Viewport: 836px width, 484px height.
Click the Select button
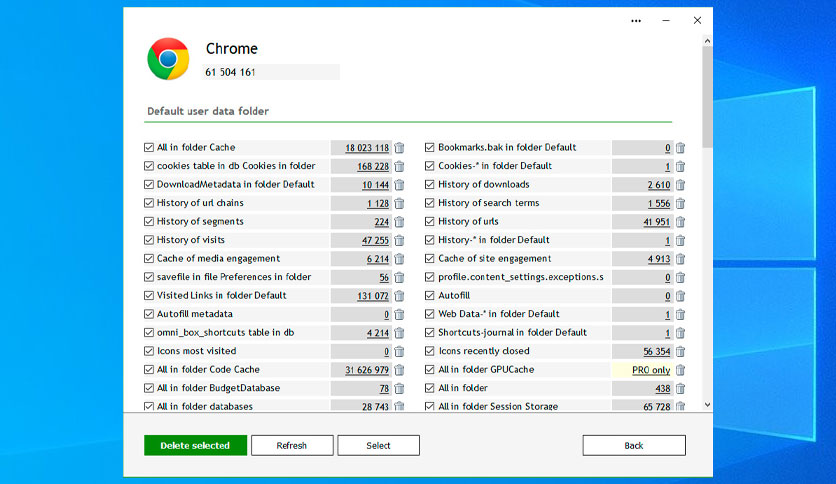(x=378, y=445)
